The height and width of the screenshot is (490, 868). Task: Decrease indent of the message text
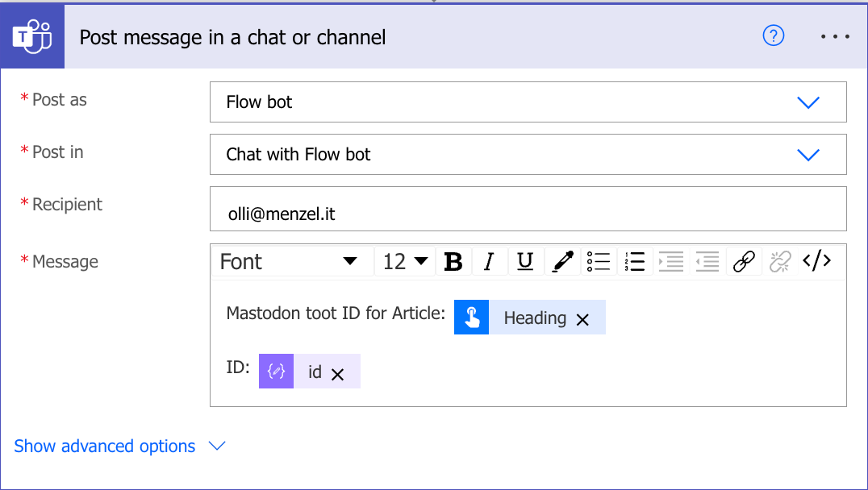pos(707,262)
